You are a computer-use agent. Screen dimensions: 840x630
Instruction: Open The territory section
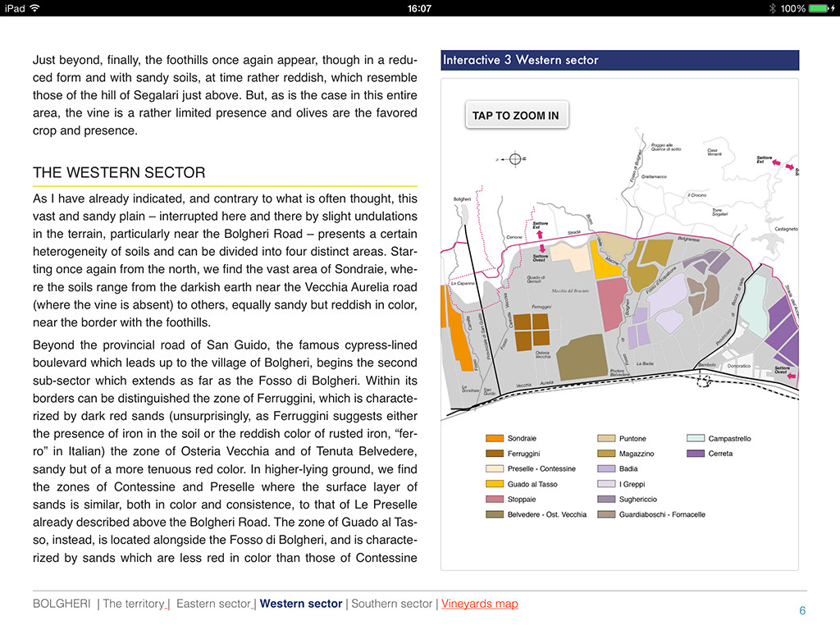(x=133, y=604)
